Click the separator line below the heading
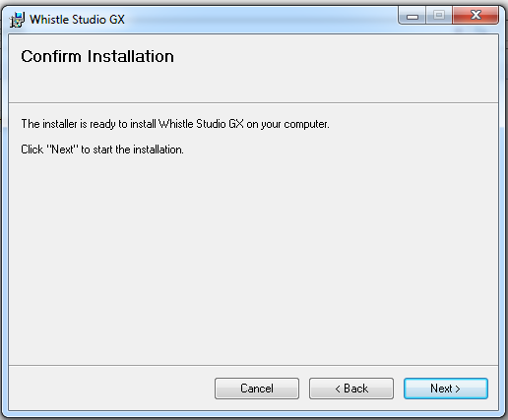Screen dimensions: 508x420 (x=253, y=103)
